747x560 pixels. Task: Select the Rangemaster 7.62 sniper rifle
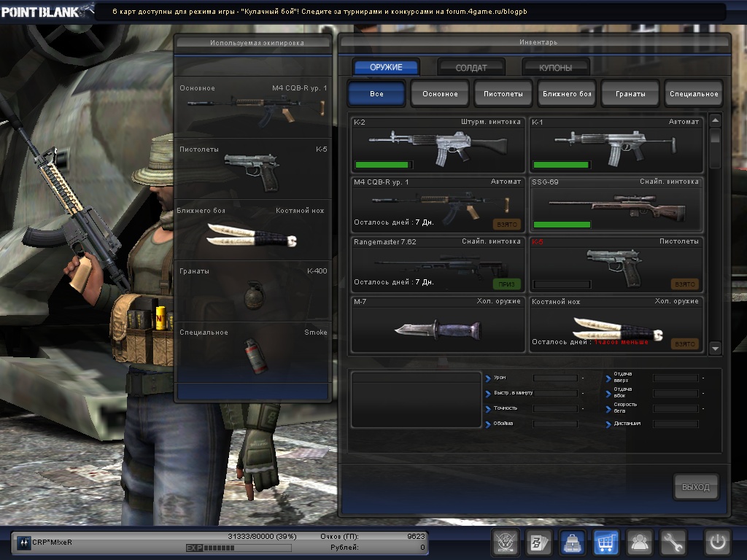point(438,264)
